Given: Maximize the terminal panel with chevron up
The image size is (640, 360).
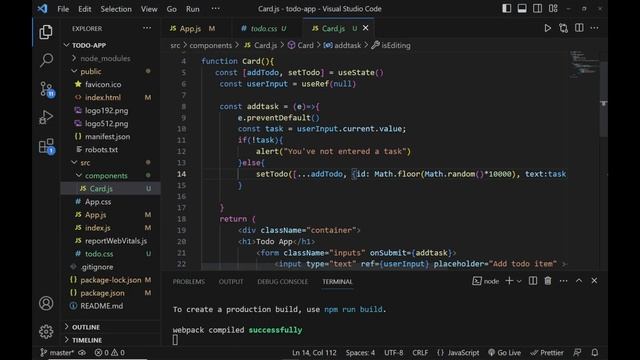Looking at the screenshot, I should pos(579,281).
